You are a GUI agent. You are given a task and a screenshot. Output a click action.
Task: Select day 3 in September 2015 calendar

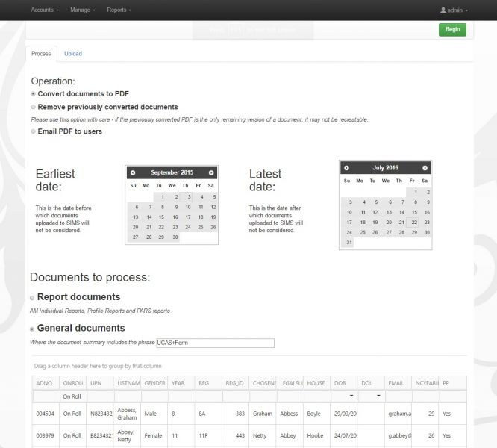(186, 197)
